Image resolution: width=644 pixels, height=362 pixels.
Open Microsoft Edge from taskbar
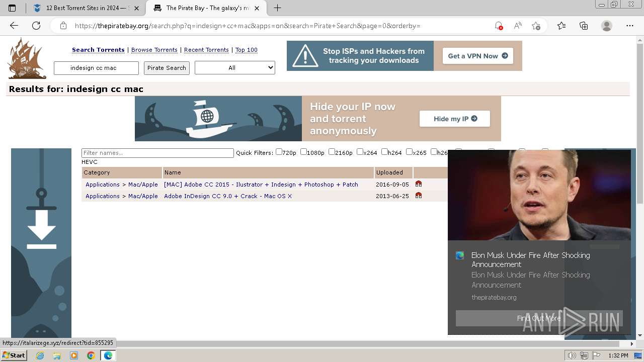[x=108, y=355]
